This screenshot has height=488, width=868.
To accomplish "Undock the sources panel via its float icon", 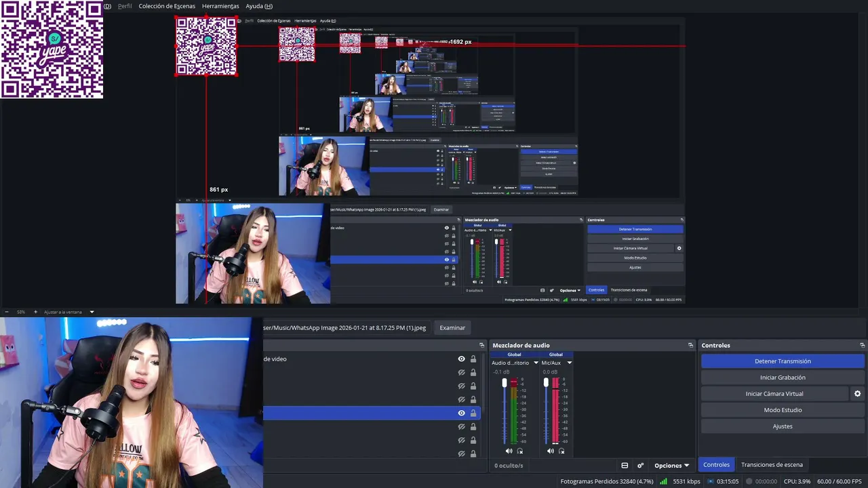I will tap(481, 346).
